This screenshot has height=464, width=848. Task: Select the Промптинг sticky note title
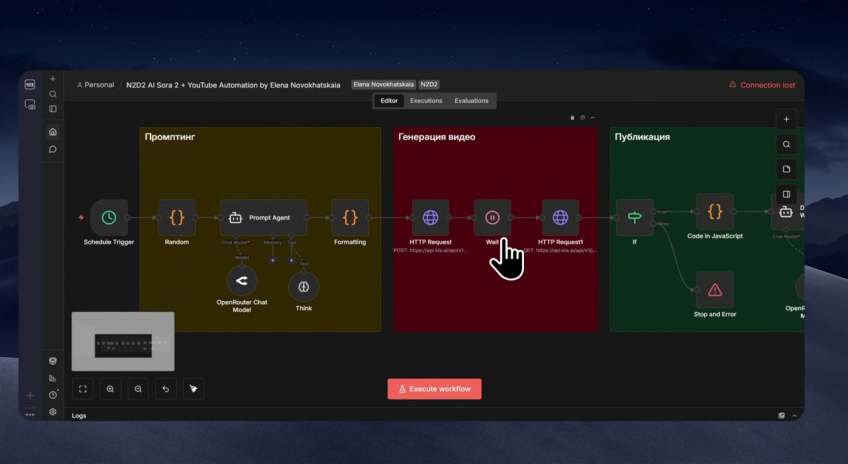(x=170, y=137)
